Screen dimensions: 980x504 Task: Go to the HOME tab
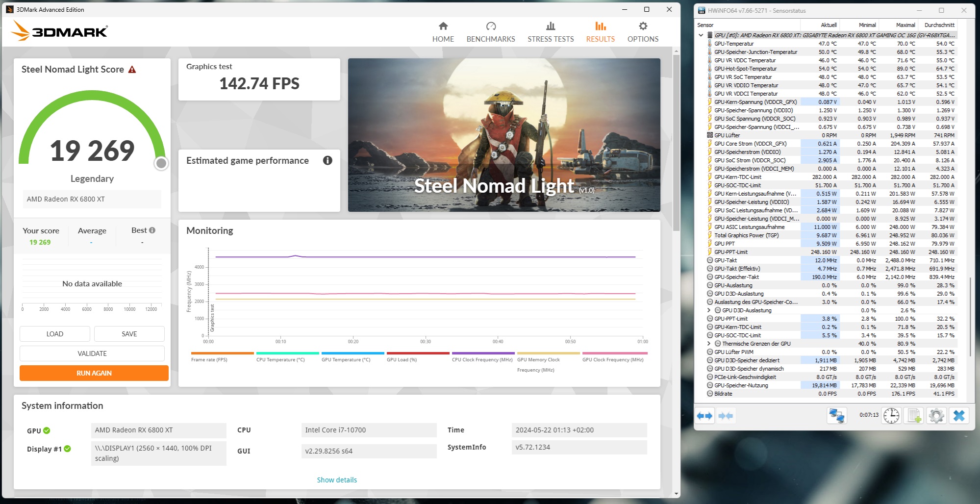point(443,32)
